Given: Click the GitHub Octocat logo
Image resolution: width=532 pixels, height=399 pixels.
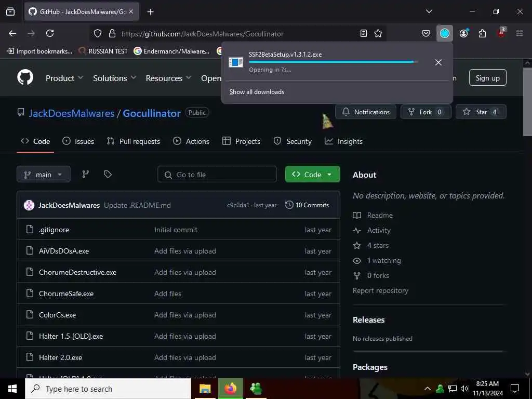Looking at the screenshot, I should pos(25,77).
